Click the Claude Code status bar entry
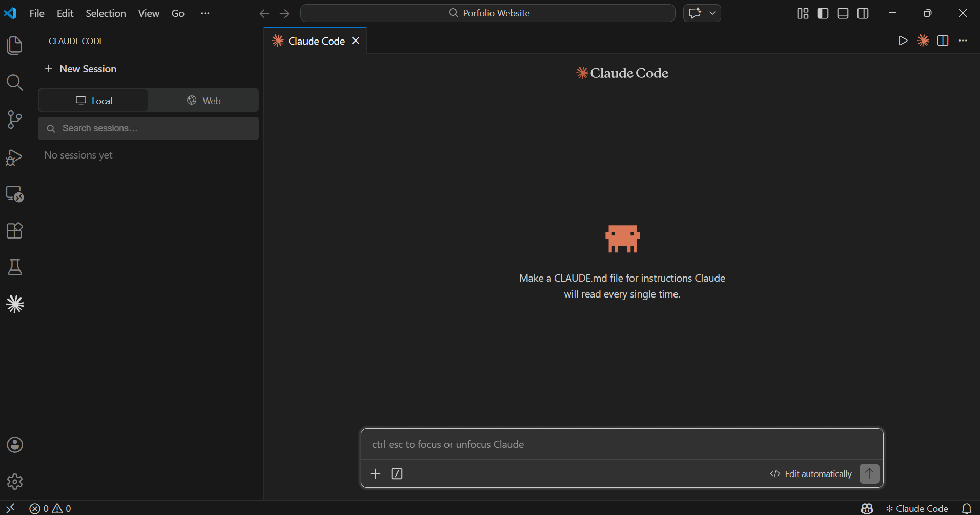The height and width of the screenshot is (515, 980). pyautogui.click(x=917, y=508)
